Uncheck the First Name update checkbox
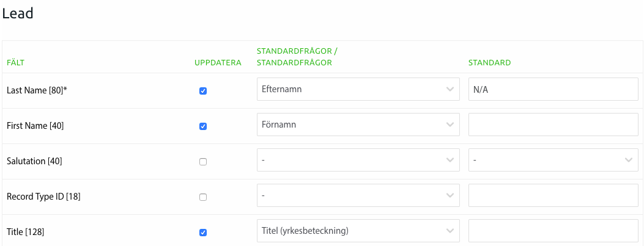Image resolution: width=644 pixels, height=246 pixels. tap(203, 126)
